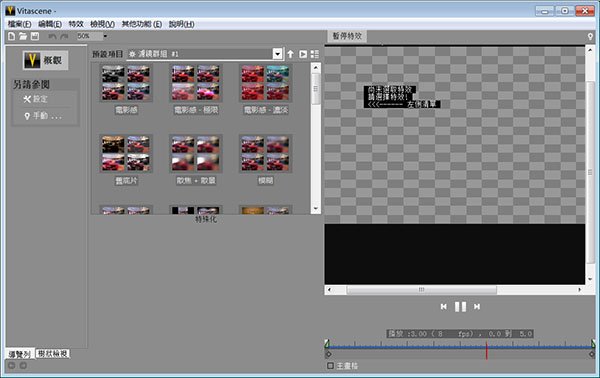Viewport: 600px width, 378px height.
Task: Click the preview horizontal scrollbar thumb
Action: pyautogui.click(x=421, y=290)
